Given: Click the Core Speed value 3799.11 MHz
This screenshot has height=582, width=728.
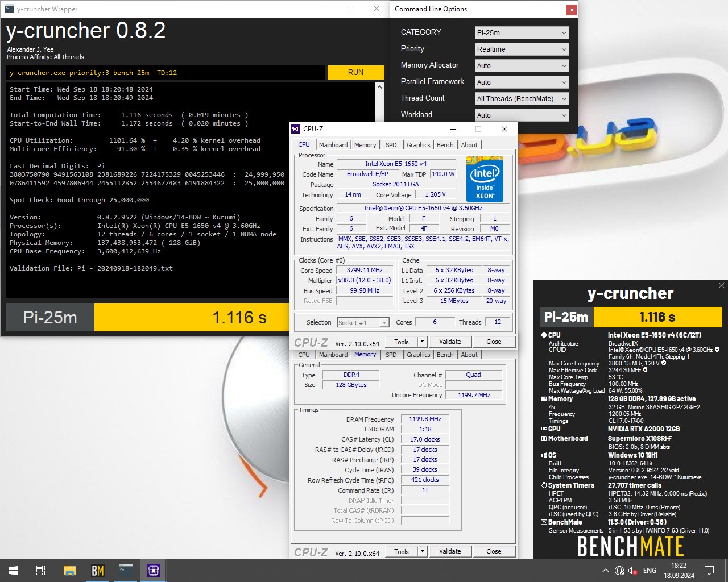Looking at the screenshot, I should [x=365, y=271].
